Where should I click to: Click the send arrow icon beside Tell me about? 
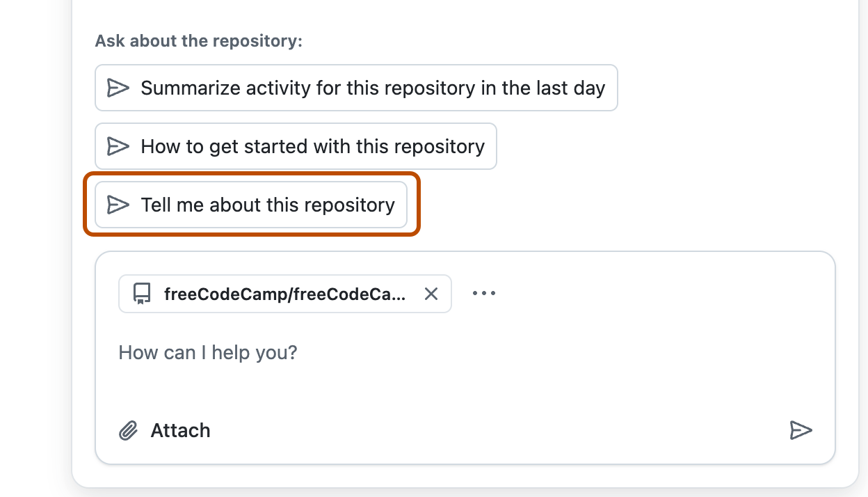[x=118, y=205]
